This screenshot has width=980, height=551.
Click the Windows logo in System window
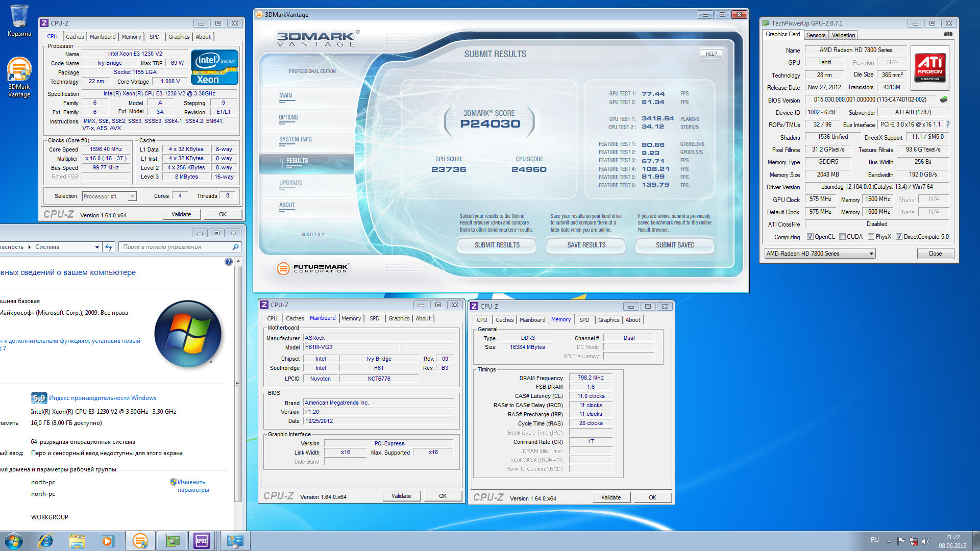pyautogui.click(x=188, y=334)
